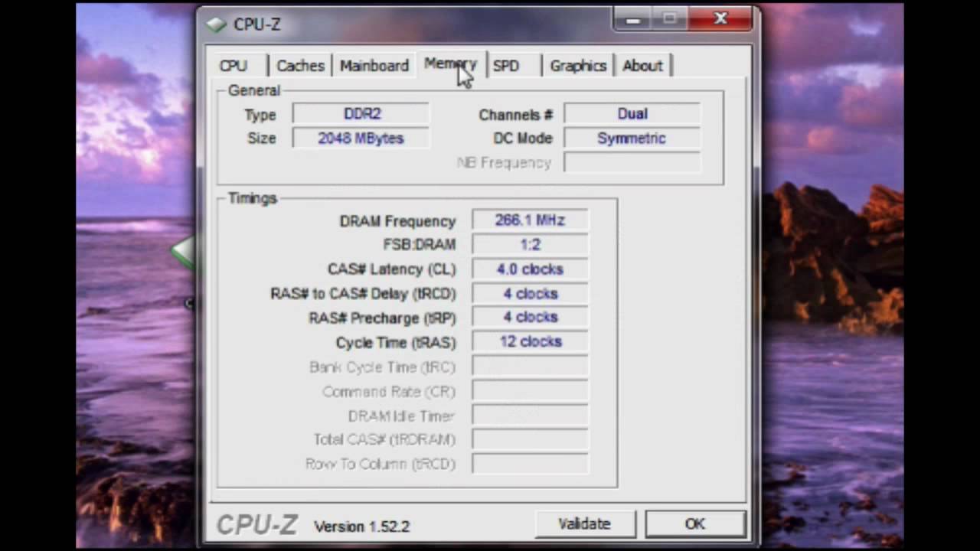Open the Graphics tab
The height and width of the screenshot is (551, 980).
[578, 66]
